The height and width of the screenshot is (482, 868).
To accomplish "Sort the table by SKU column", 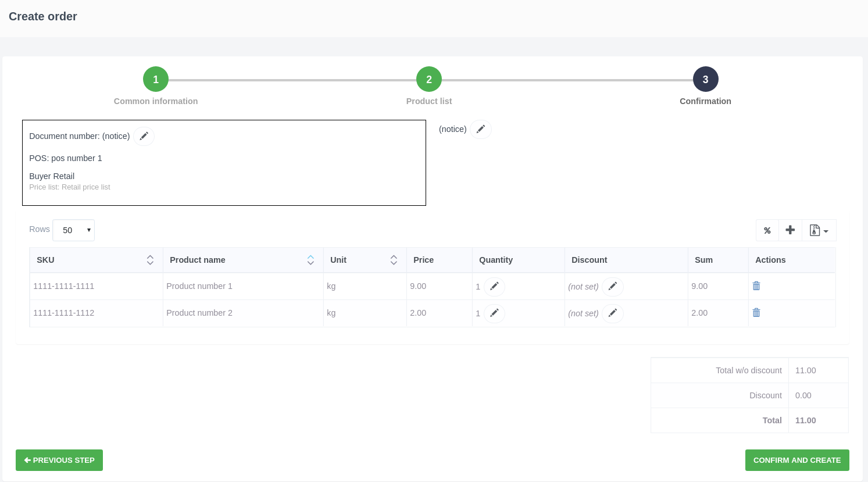I will click(x=150, y=260).
